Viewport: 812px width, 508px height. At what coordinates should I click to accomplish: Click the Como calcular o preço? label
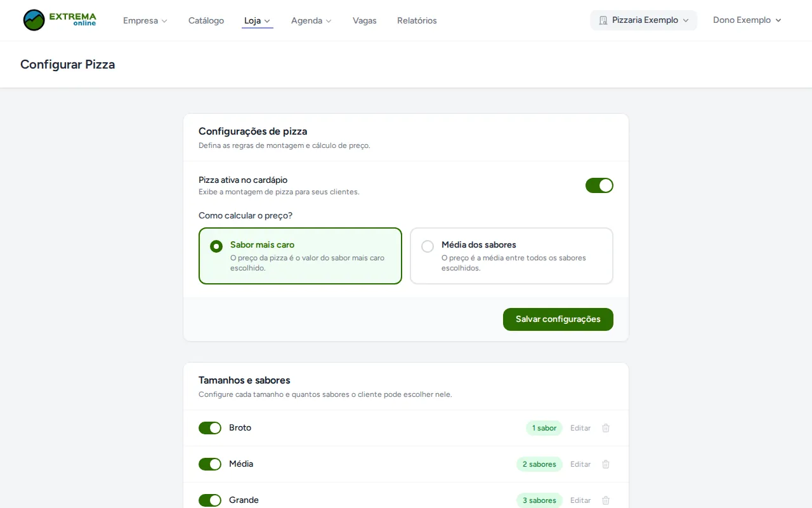(246, 215)
